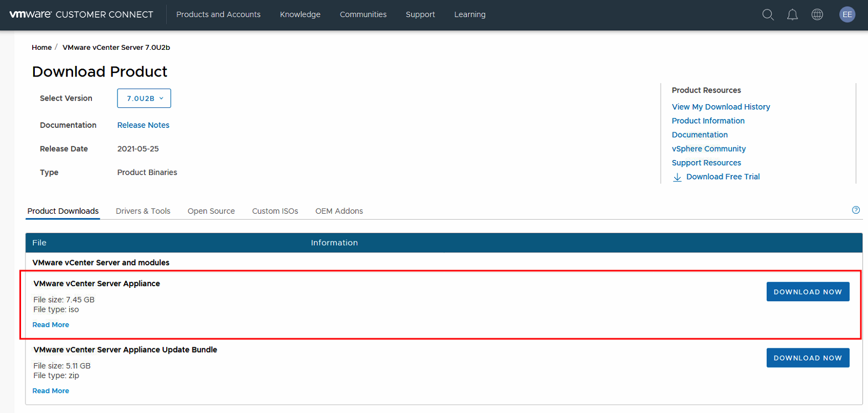Viewport: 868px width, 413px height.
Task: Open the Knowledge menu
Action: click(x=300, y=14)
